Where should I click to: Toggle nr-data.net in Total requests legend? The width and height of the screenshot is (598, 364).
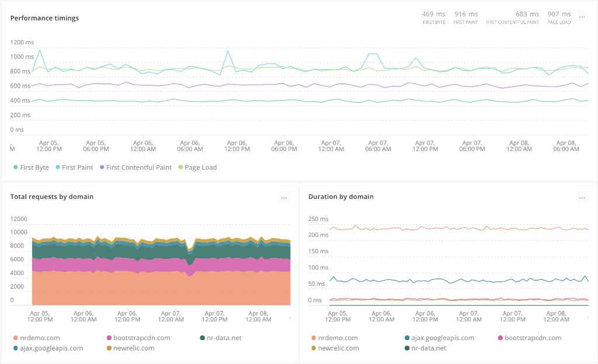click(x=203, y=337)
